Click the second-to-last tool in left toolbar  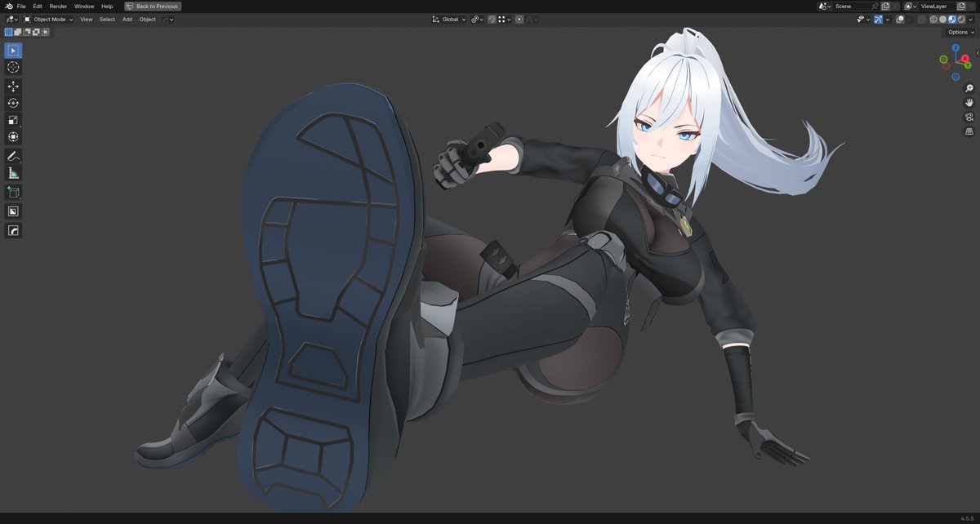coord(13,211)
